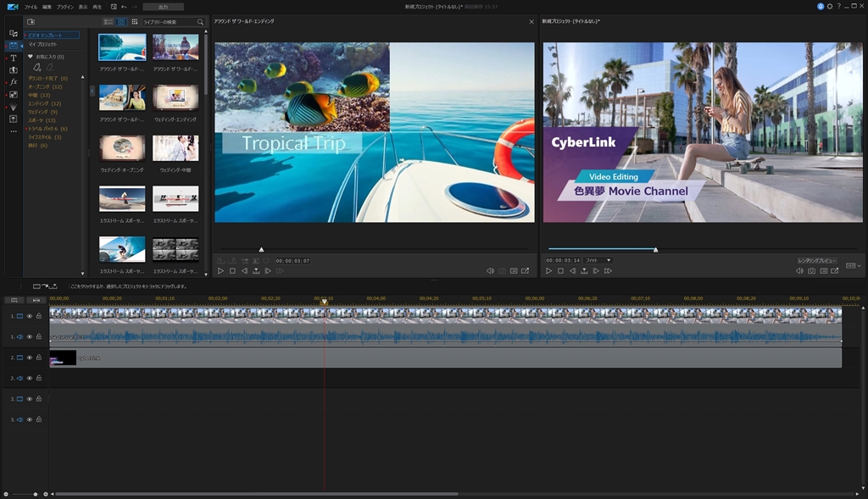
Task: Click insert project on track icon
Action: coord(45,286)
